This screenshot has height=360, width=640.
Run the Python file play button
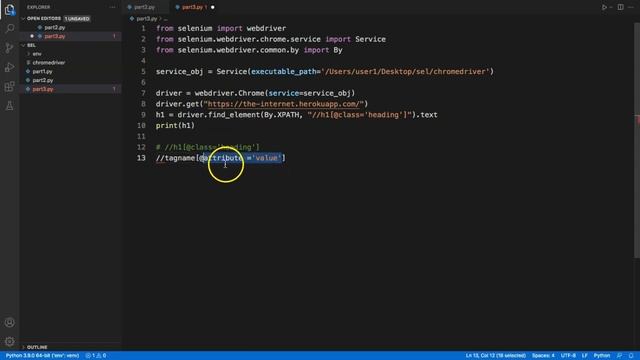pos(604,7)
